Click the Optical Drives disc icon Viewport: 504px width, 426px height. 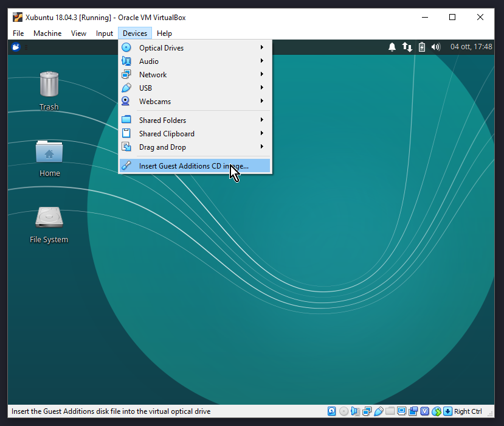click(126, 47)
